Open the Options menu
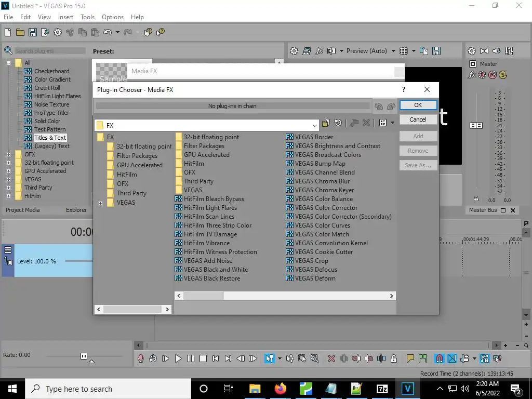 pyautogui.click(x=113, y=17)
